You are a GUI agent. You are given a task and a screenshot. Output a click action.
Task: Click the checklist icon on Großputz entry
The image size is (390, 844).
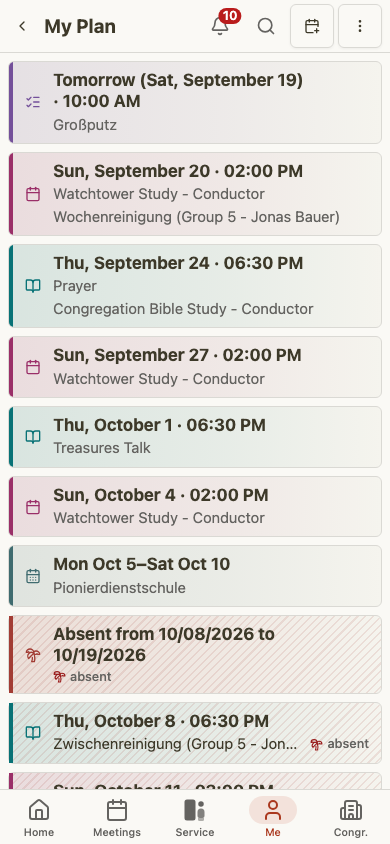click(33, 102)
